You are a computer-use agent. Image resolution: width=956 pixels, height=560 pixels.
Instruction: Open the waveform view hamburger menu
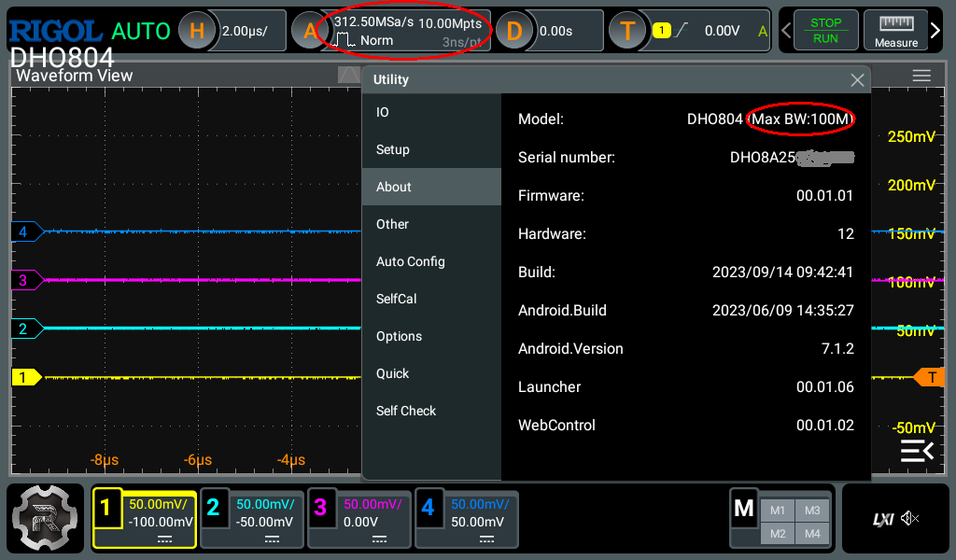coord(921,77)
